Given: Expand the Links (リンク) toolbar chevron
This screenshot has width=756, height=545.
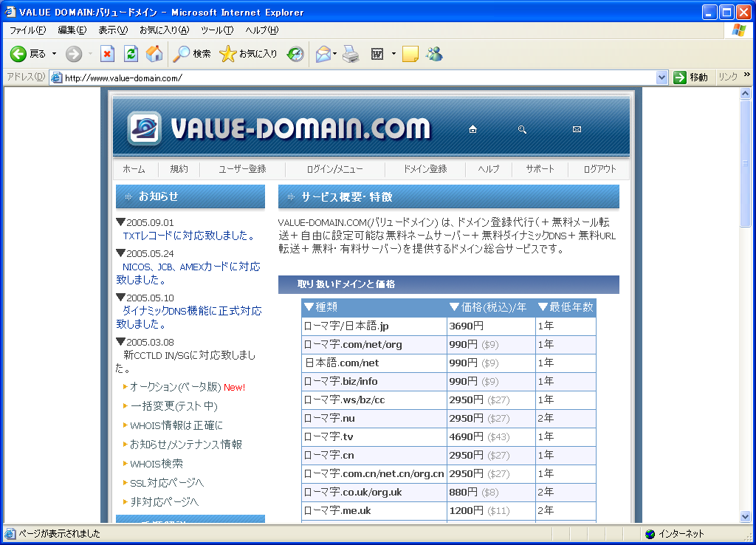Looking at the screenshot, I should tap(747, 75).
